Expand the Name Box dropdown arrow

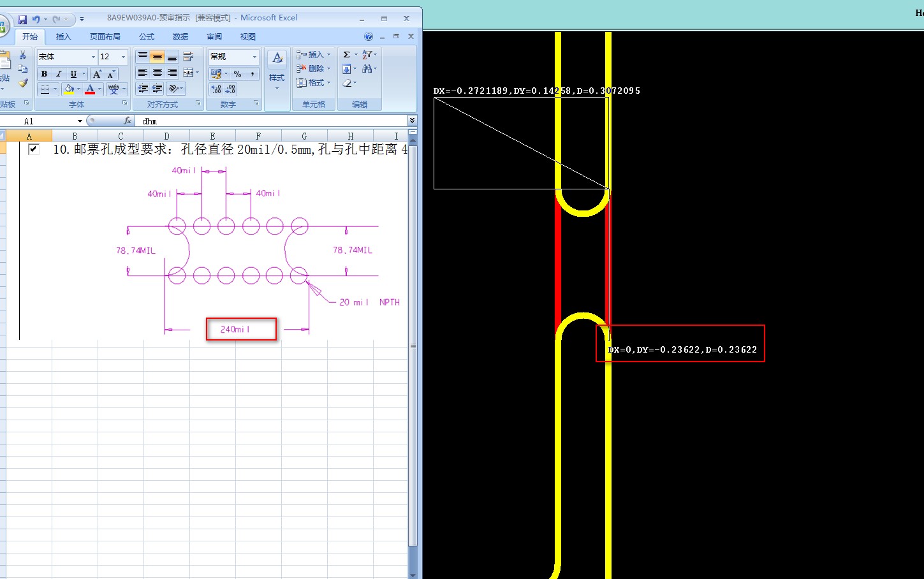click(80, 121)
